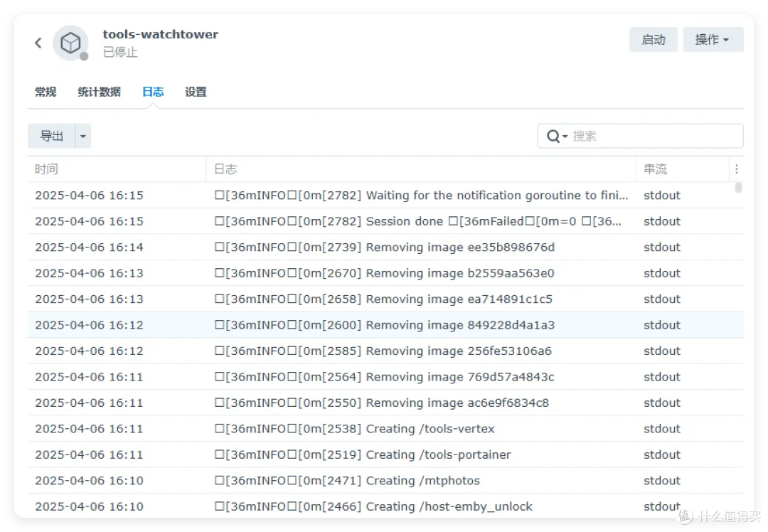Image resolution: width=768 pixels, height=532 pixels.
Task: Click stdout cell in the 'Session done' row
Action: (x=662, y=221)
